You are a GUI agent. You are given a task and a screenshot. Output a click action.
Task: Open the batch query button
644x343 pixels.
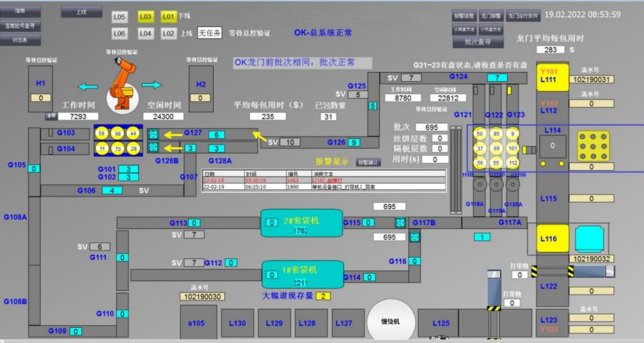click(478, 41)
